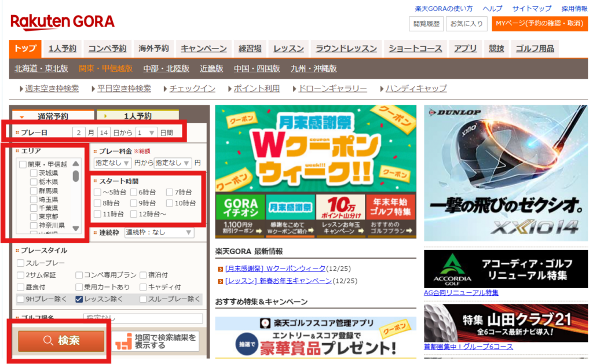The height and width of the screenshot is (364, 593).
Task: Check the 茨城県 area checkbox
Action: 34,173
